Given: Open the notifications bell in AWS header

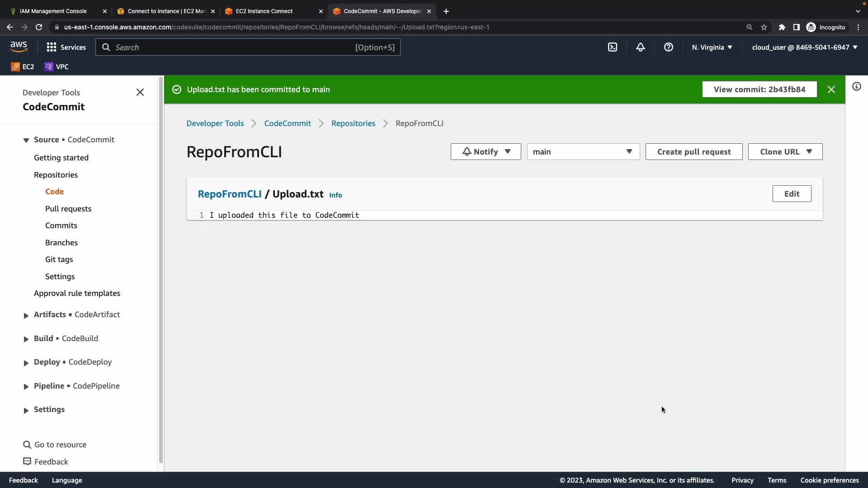Looking at the screenshot, I should (x=640, y=47).
